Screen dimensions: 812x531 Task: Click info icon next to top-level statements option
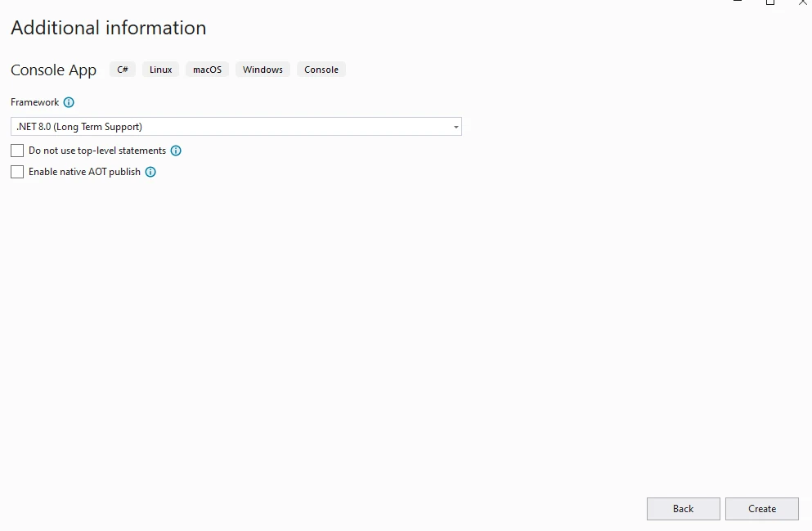click(176, 151)
